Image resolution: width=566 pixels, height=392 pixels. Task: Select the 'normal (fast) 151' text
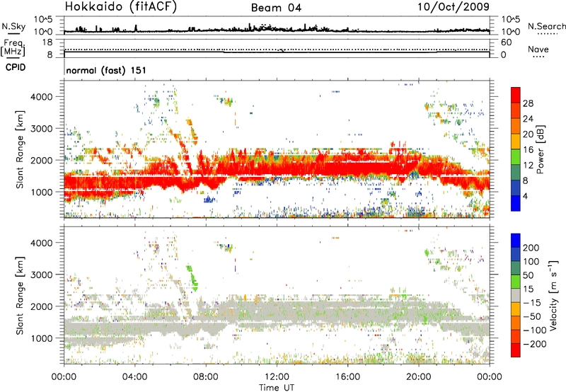coord(106,70)
